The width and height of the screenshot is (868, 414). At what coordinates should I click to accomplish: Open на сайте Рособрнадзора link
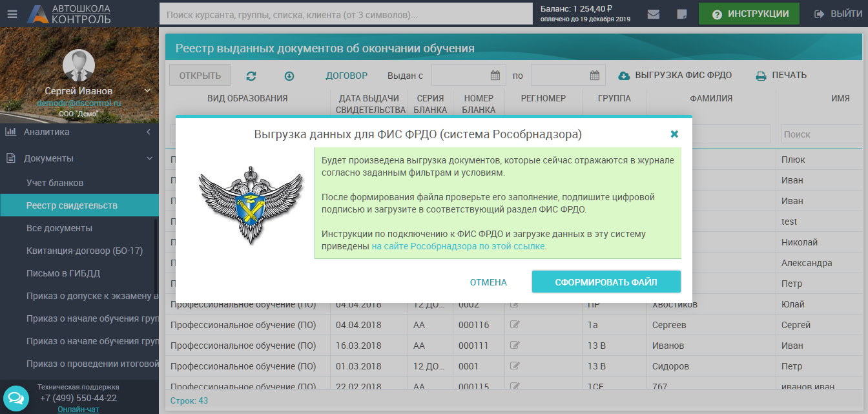[459, 246]
